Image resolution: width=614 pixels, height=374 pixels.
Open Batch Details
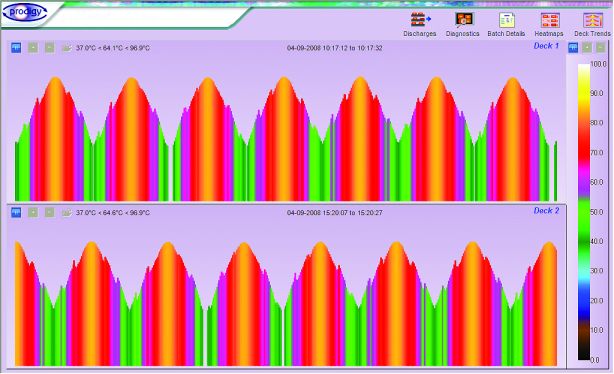tap(506, 24)
